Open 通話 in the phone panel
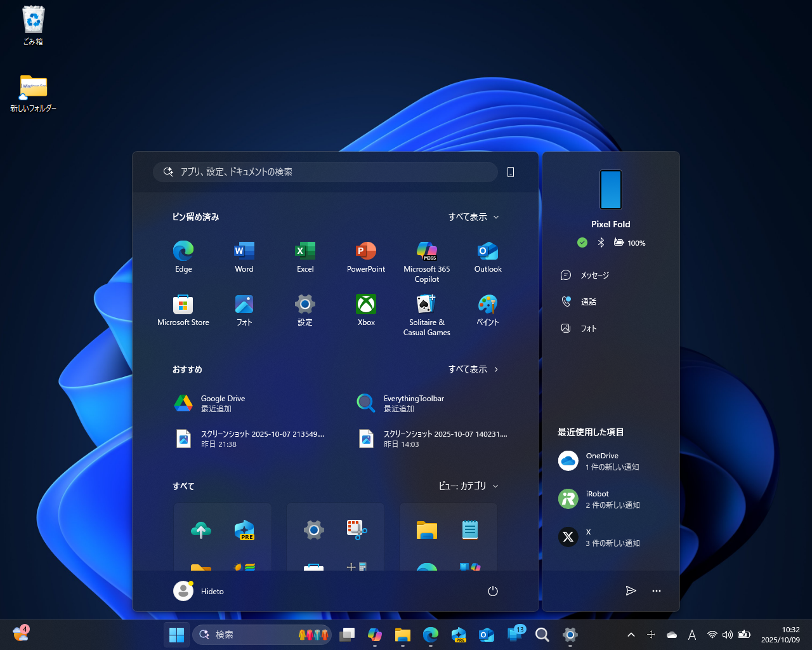 click(587, 302)
